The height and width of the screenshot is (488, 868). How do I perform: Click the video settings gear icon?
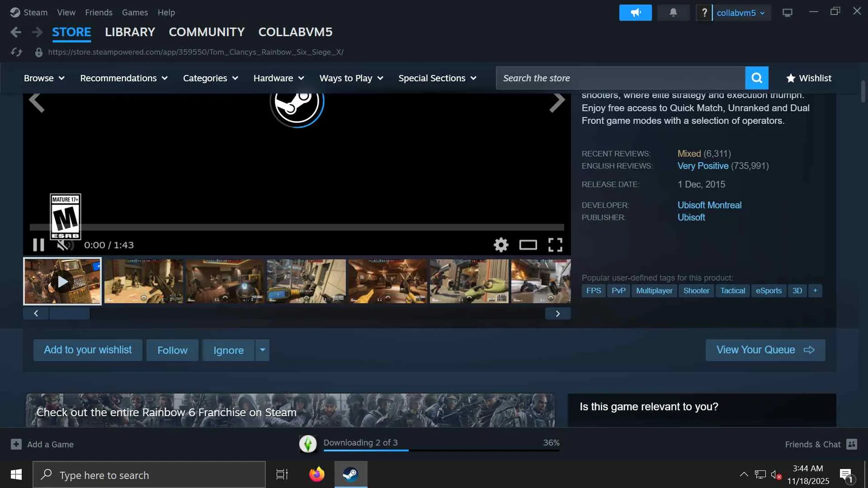(x=500, y=245)
